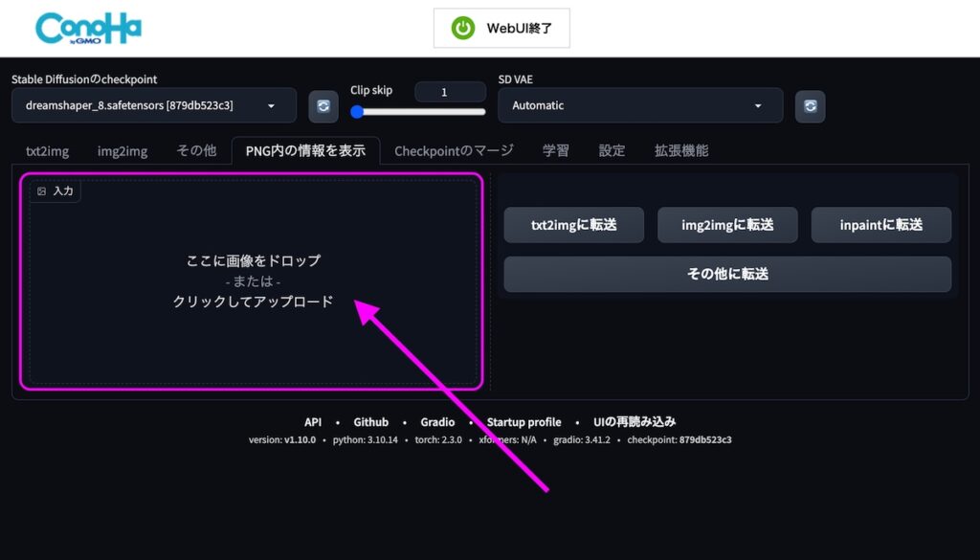This screenshot has width=980, height=560.
Task: Switch to the 拡張機能 tab
Action: [x=681, y=150]
